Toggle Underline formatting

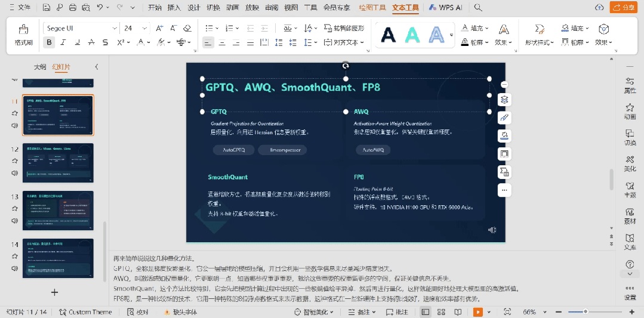(x=77, y=42)
